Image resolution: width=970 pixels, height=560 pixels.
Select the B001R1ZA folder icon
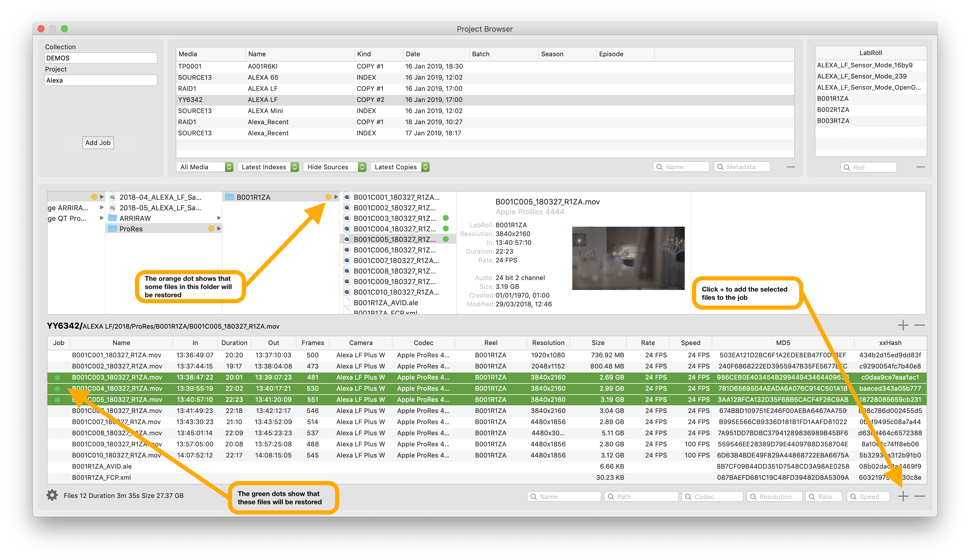(230, 197)
